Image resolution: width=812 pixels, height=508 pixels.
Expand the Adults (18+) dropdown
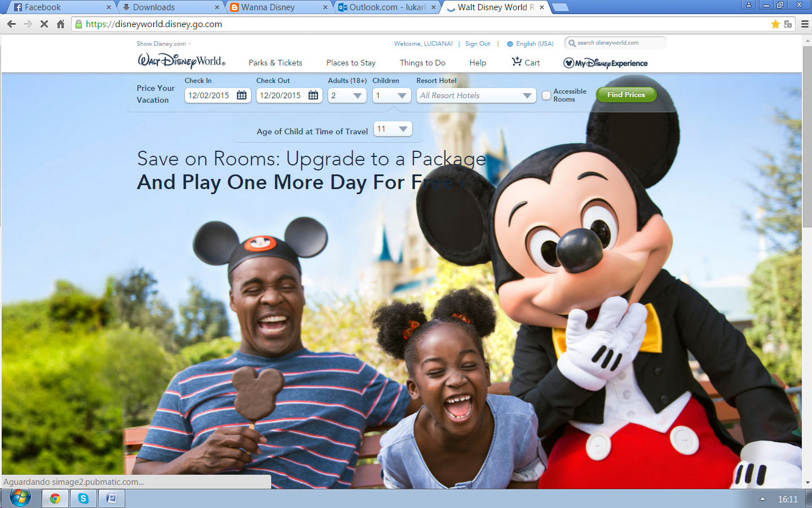[347, 95]
